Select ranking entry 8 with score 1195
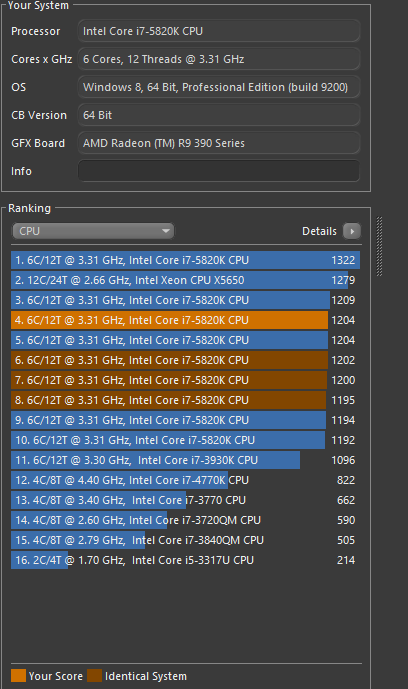This screenshot has width=408, height=689. (x=185, y=400)
